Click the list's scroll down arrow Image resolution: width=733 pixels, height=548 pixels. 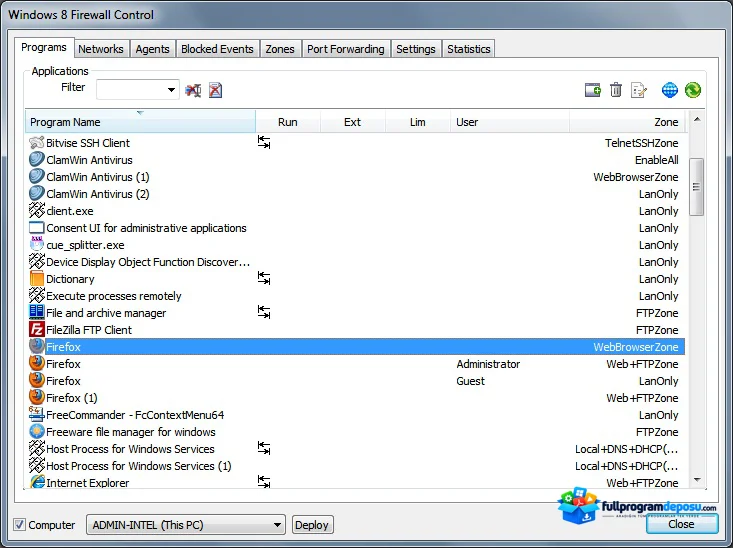tap(697, 480)
